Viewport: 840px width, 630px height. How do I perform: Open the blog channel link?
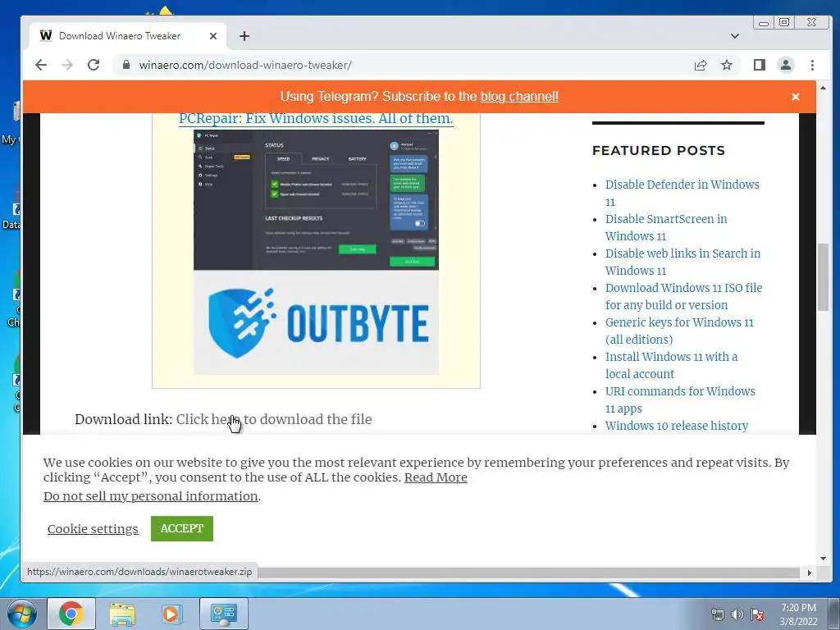[519, 97]
